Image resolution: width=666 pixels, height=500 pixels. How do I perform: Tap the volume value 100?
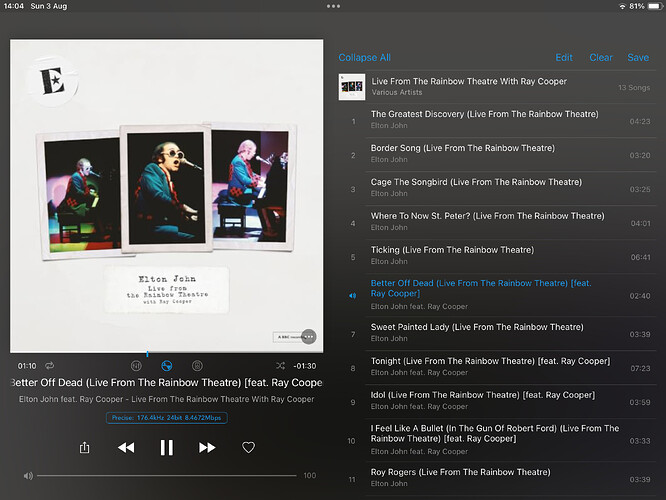coord(310,476)
